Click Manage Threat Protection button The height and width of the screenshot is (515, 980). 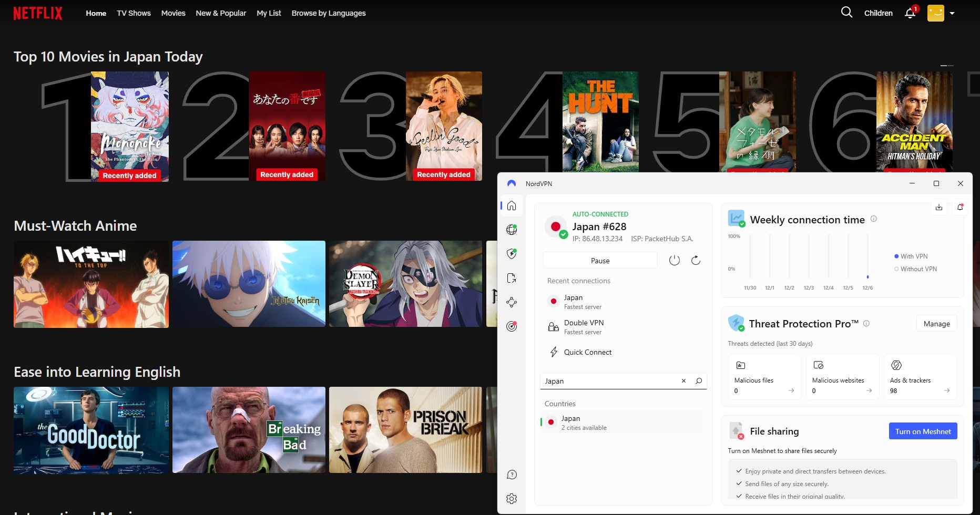[937, 324]
